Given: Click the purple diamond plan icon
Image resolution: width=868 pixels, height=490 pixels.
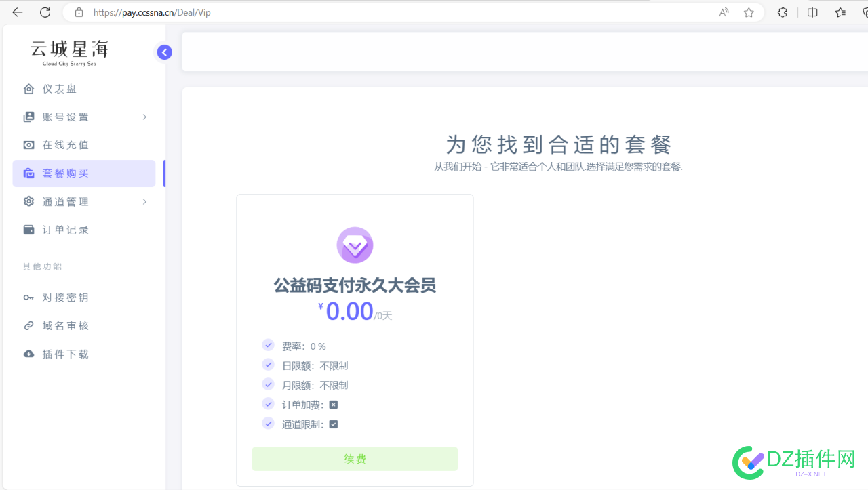Looking at the screenshot, I should [x=355, y=245].
